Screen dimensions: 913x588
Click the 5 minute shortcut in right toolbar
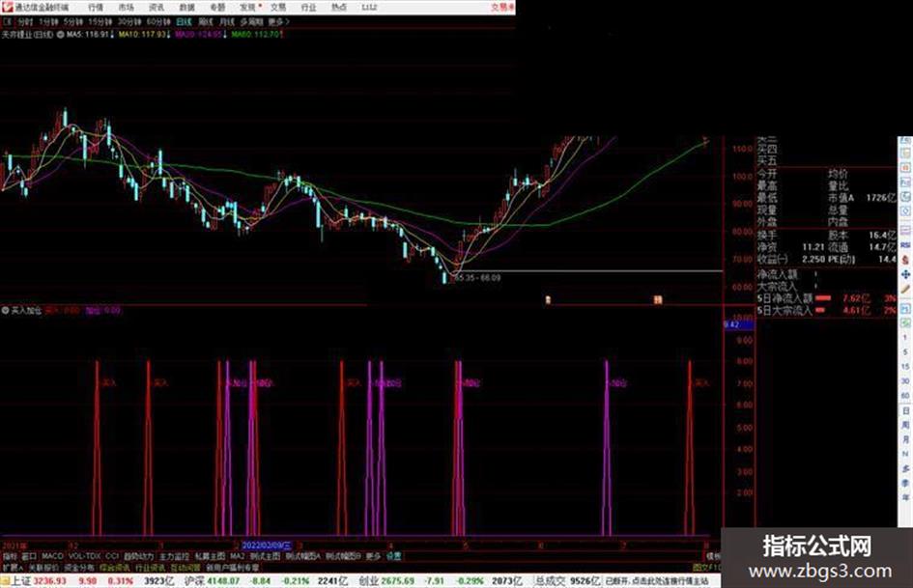(905, 351)
